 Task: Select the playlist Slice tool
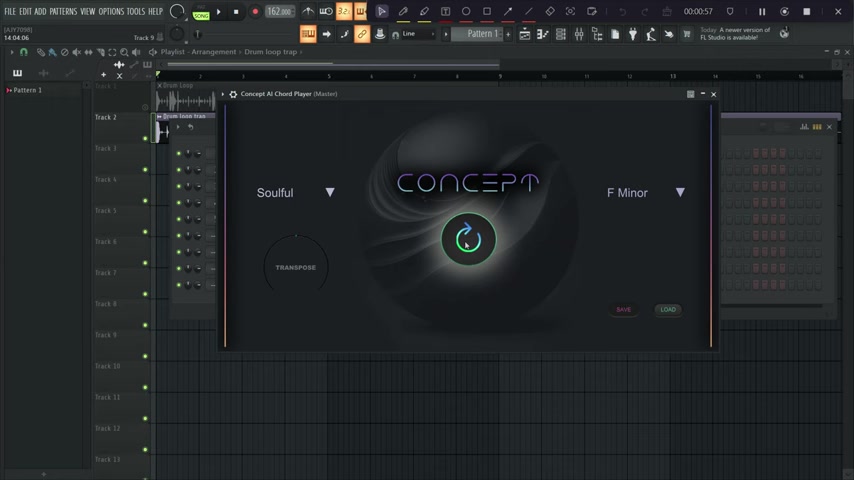100,52
